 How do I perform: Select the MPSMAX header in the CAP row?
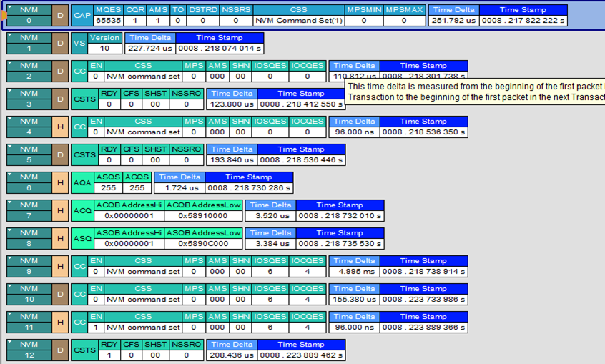(x=404, y=10)
